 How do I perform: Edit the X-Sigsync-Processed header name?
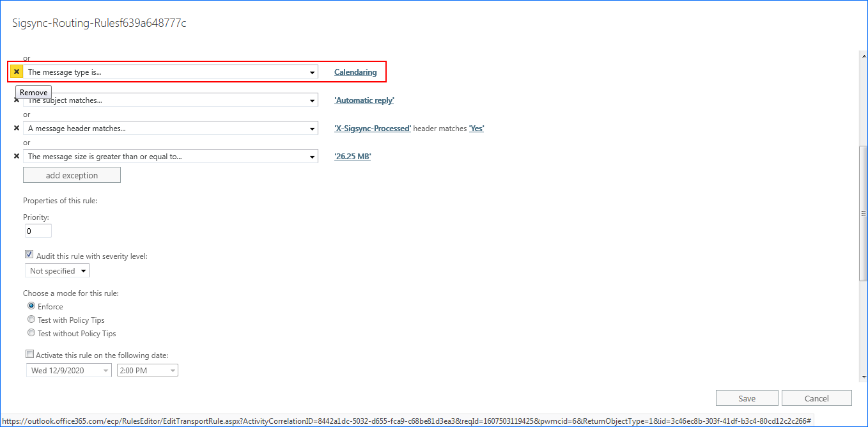click(373, 128)
